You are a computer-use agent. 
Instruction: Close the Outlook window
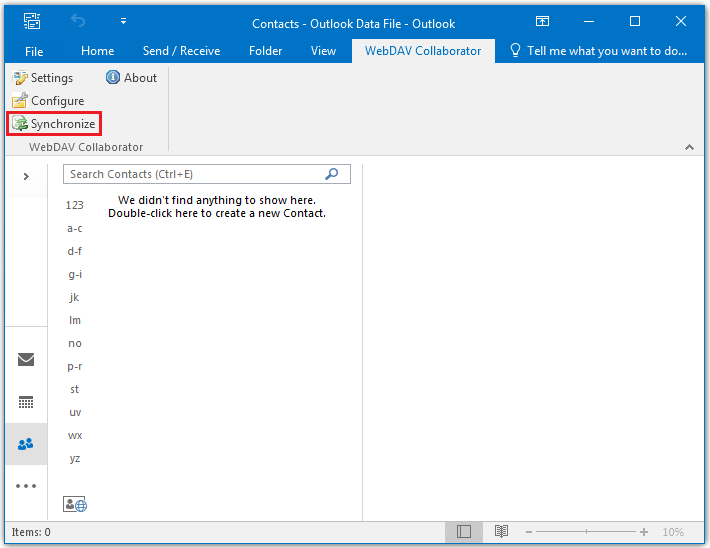tap(681, 21)
